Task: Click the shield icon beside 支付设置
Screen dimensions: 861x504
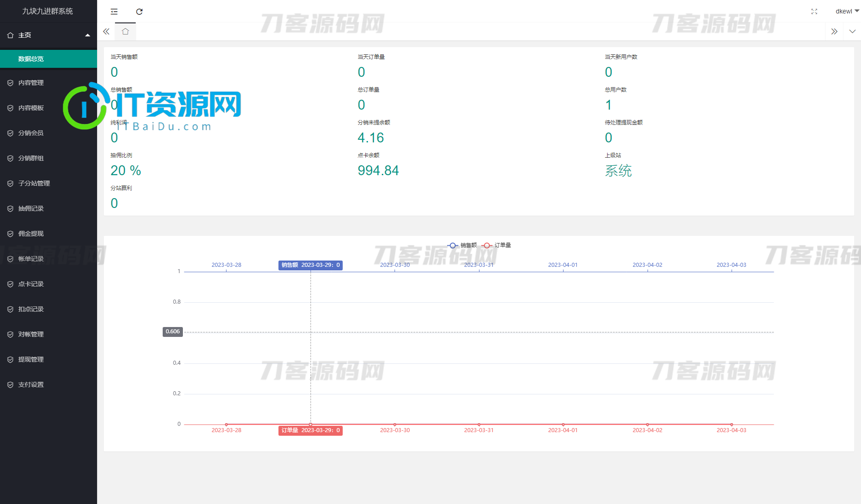Action: click(x=10, y=385)
